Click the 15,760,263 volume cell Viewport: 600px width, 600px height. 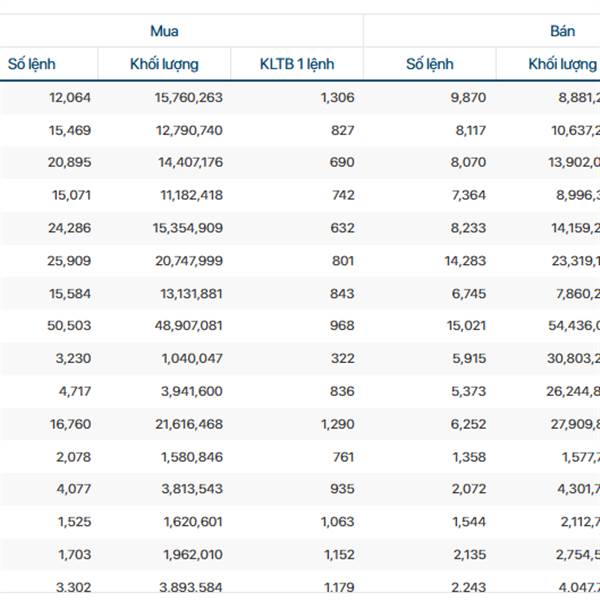tap(188, 98)
